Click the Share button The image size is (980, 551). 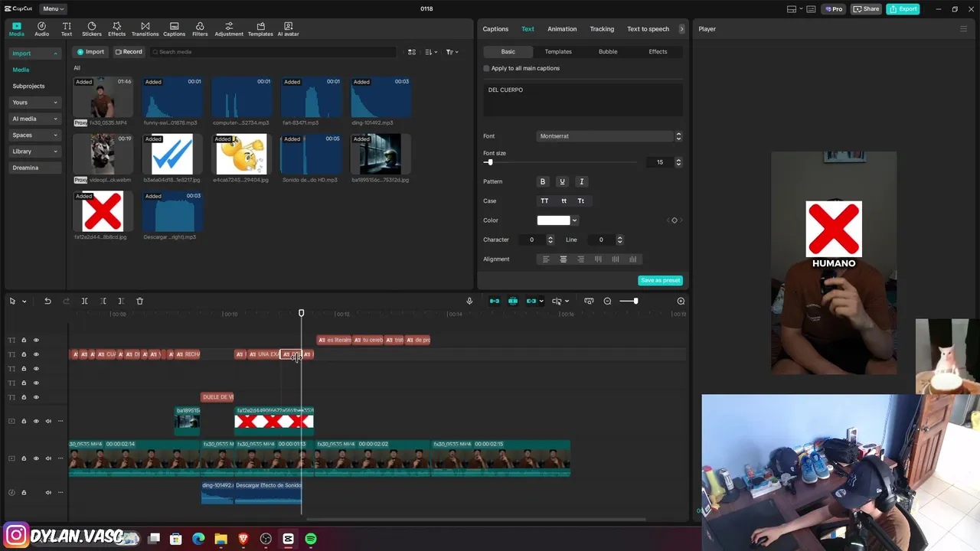(x=867, y=8)
